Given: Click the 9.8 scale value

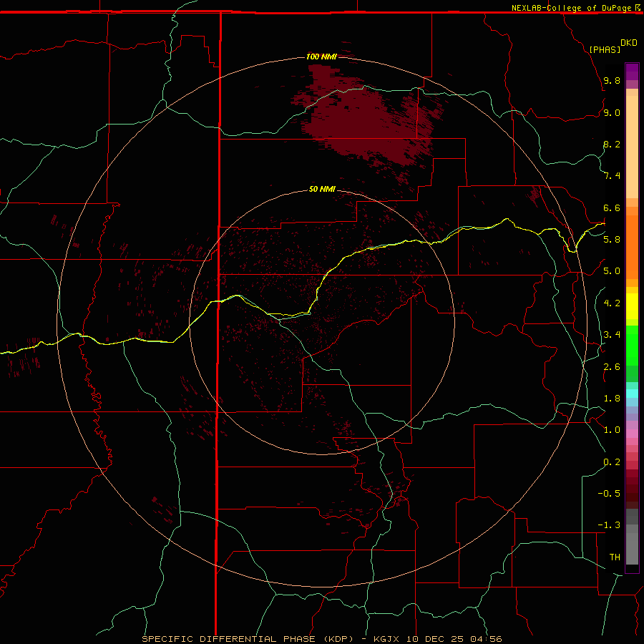Looking at the screenshot, I should point(612,80).
